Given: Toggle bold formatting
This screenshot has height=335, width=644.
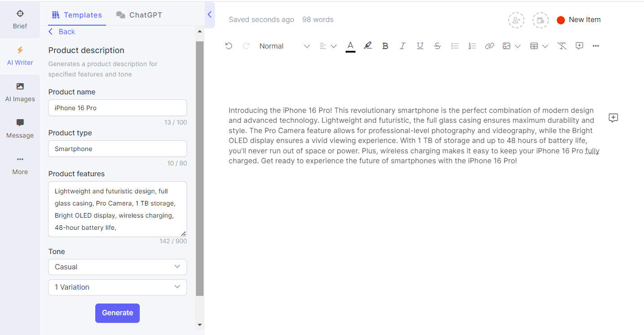Looking at the screenshot, I should pos(385,46).
